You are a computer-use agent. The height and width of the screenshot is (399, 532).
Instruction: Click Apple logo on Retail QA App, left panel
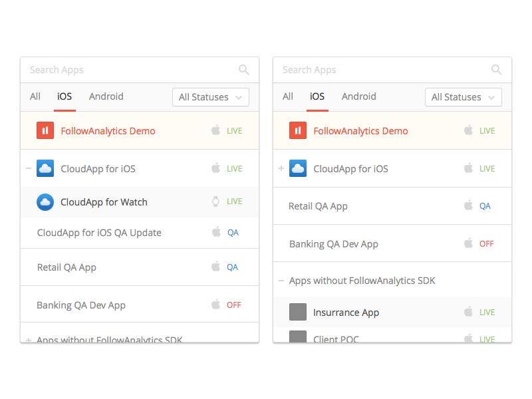[x=215, y=267]
